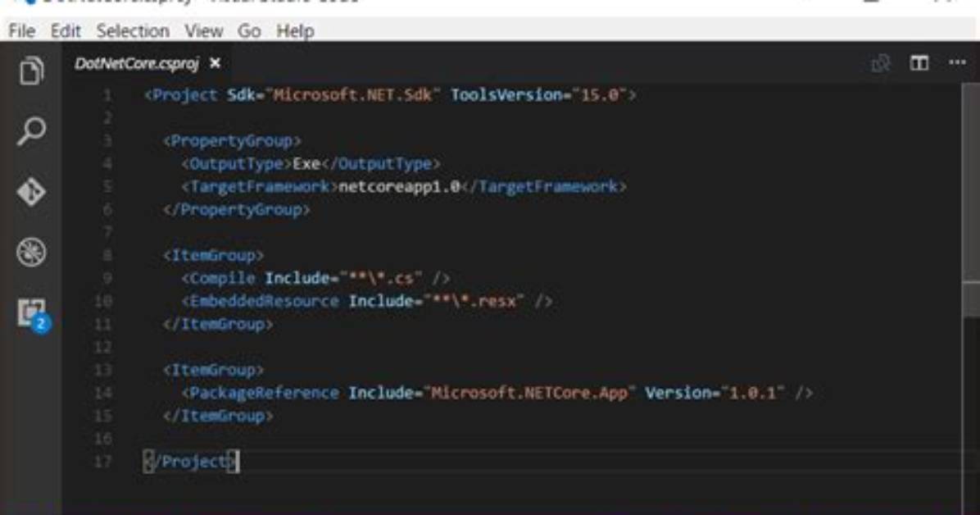Open the Selection menu
Image resolution: width=980 pixels, height=515 pixels.
pyautogui.click(x=133, y=30)
